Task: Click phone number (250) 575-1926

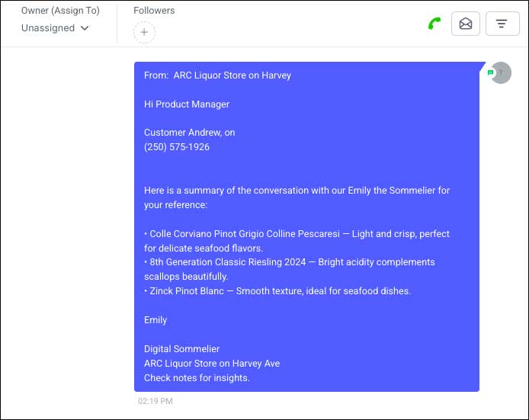Action: pyautogui.click(x=177, y=147)
